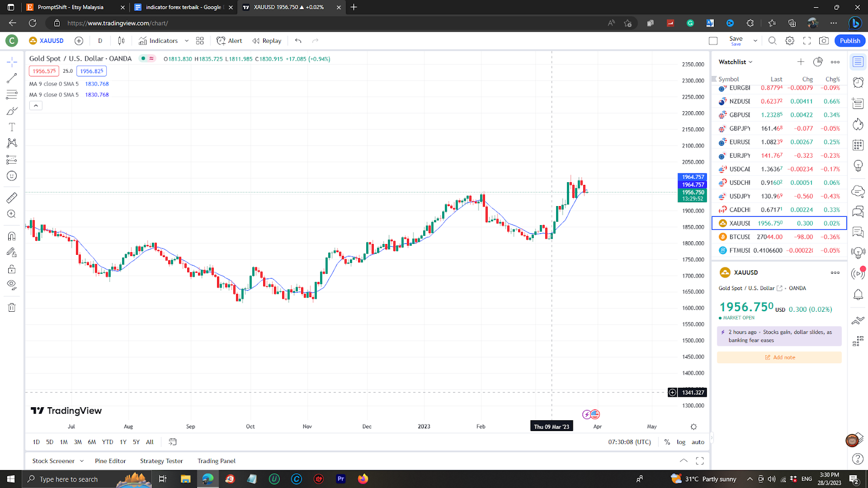Select the ruler measure tool
This screenshot has height=488, width=868.
click(x=12, y=198)
